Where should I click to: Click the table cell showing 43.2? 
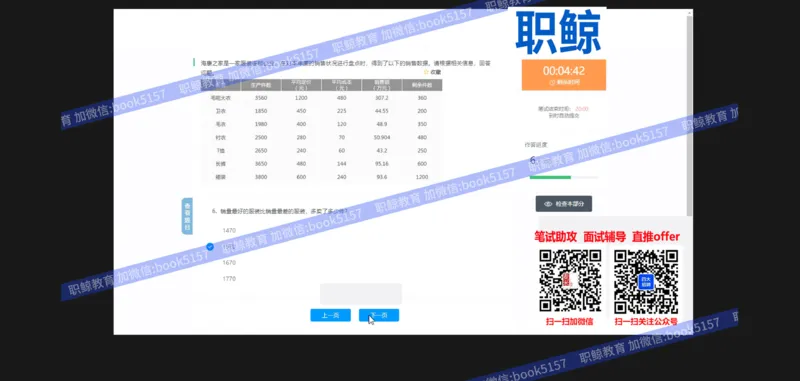pyautogui.click(x=382, y=151)
